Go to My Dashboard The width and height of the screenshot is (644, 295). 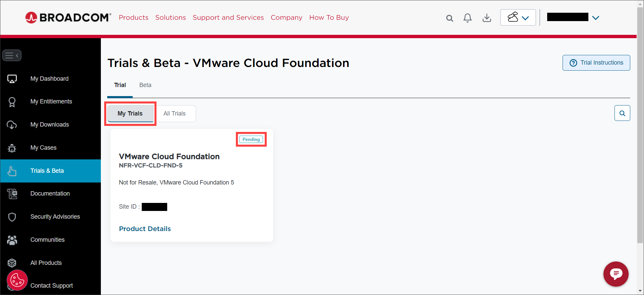[49, 79]
